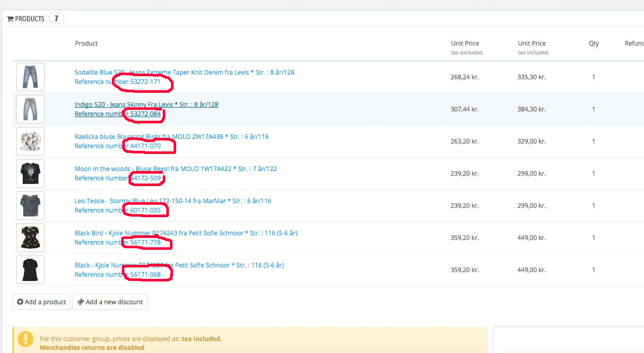Open the Black Kjole Nummer product link
Viewport: 644px width, 353px height.
click(179, 265)
